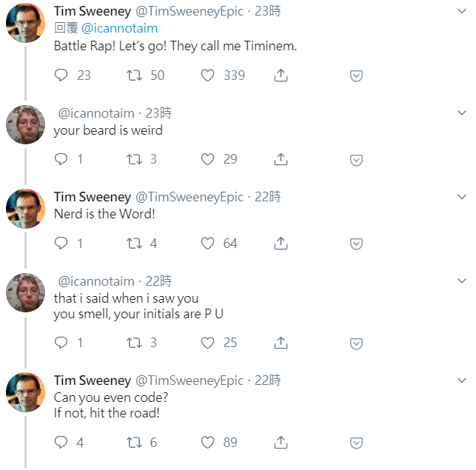Save 'your initials are P U' tweet to Pocket

(x=356, y=343)
